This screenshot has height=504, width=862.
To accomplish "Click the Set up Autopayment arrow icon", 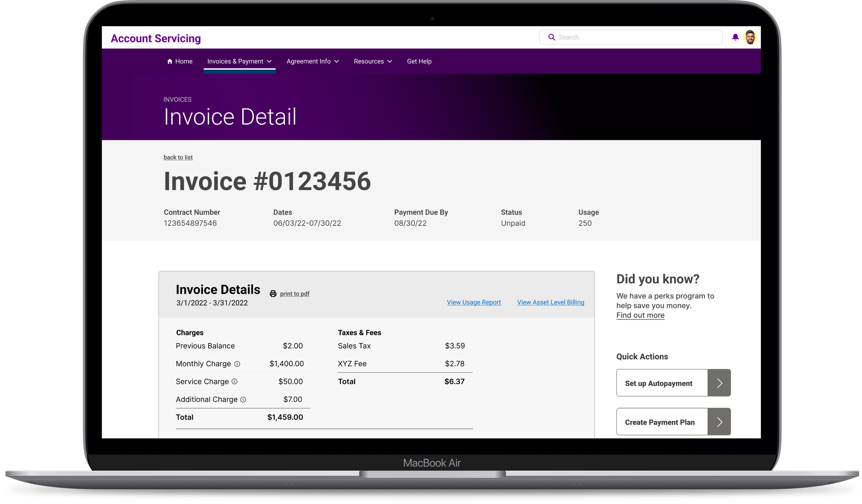I will click(x=719, y=383).
